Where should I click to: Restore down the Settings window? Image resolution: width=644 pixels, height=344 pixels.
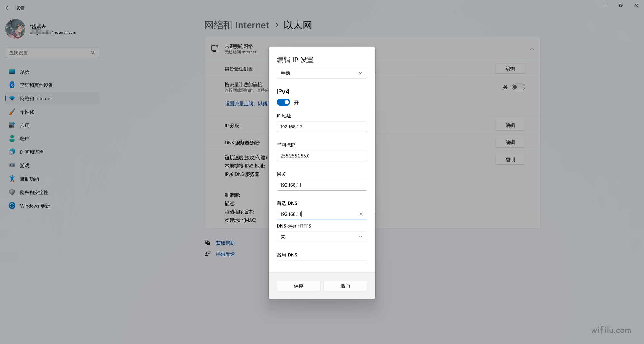click(x=621, y=5)
